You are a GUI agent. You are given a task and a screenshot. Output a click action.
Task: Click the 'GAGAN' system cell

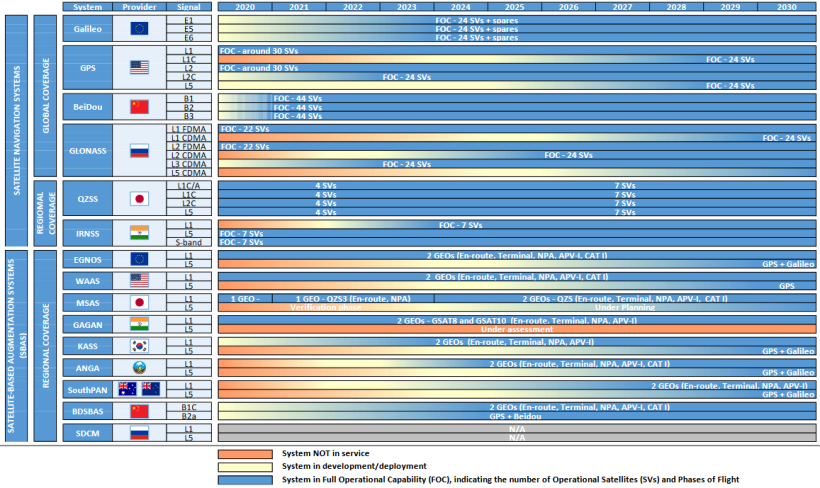coord(87,325)
